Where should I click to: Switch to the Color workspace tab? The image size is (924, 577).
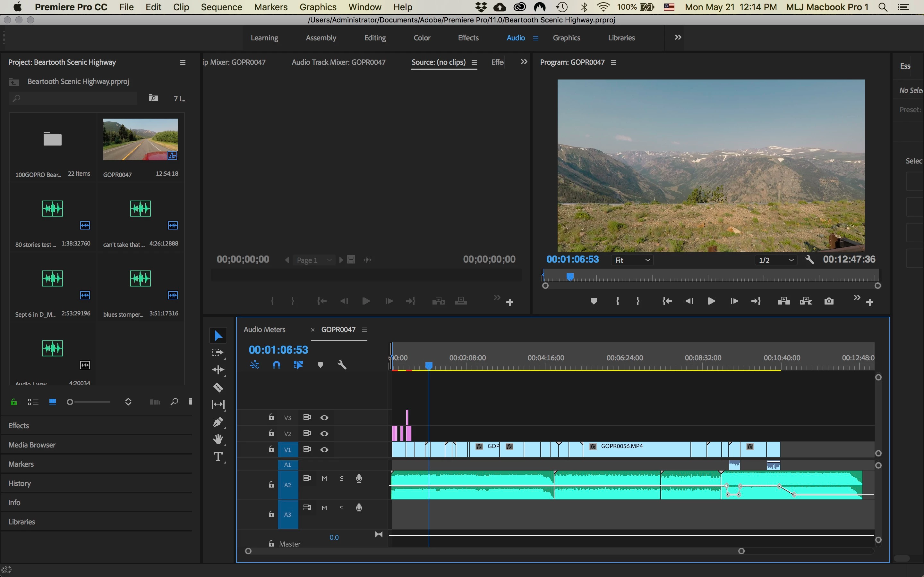422,38
